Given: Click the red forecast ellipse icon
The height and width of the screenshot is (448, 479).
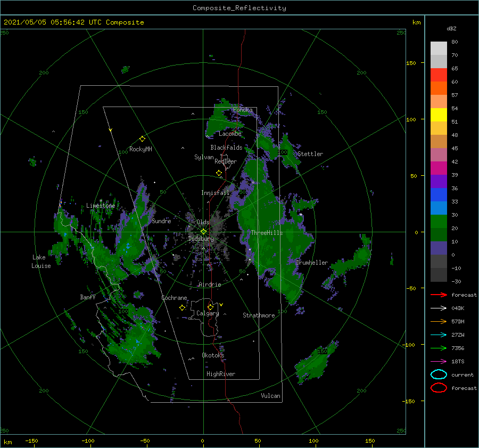Looking at the screenshot, I should coord(439,388).
